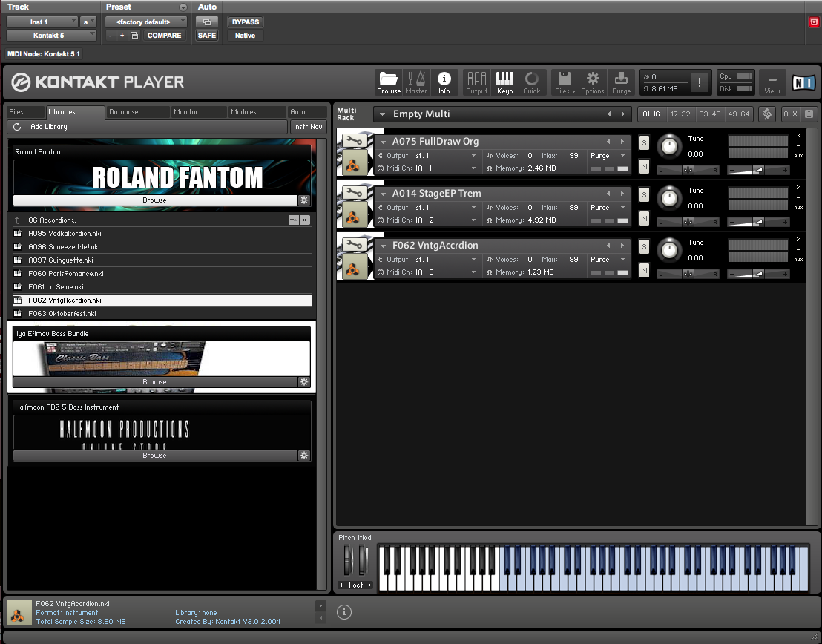Click the Purge icon in toolbar
Viewport: 822px width, 644px height.
[x=621, y=82]
